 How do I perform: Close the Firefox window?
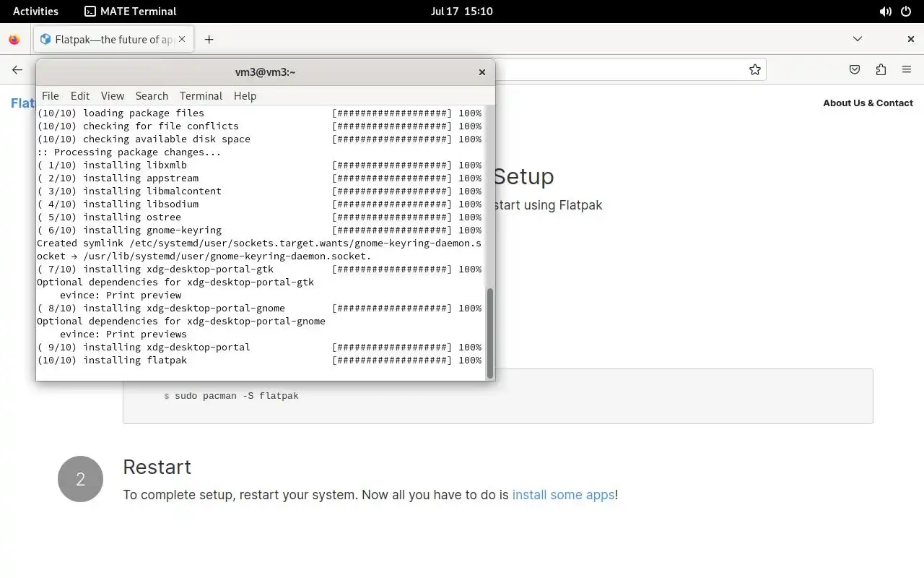(911, 39)
